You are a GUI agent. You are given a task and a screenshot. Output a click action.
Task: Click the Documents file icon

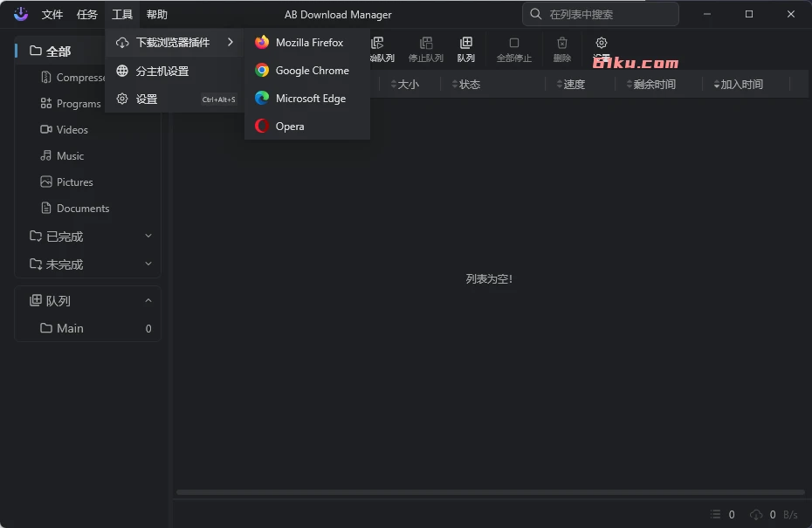tap(46, 208)
